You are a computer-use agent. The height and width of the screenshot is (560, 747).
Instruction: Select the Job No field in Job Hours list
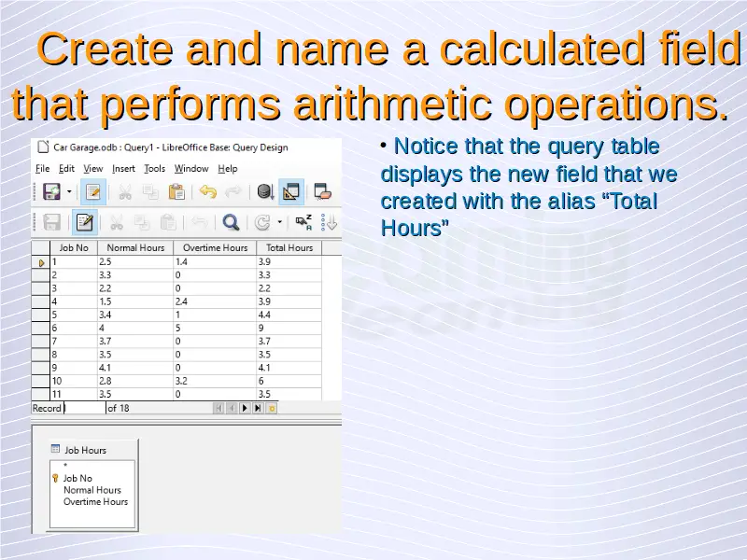click(x=78, y=478)
